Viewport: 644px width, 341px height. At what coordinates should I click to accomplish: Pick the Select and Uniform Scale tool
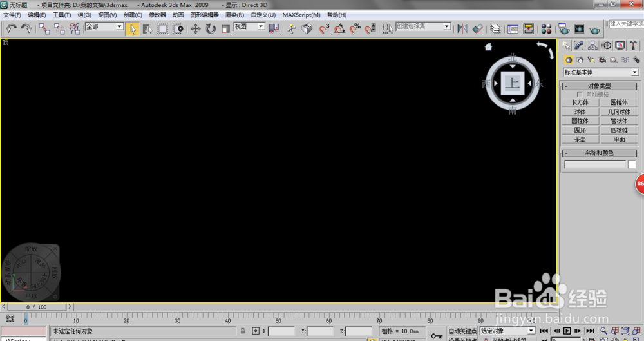tap(225, 29)
